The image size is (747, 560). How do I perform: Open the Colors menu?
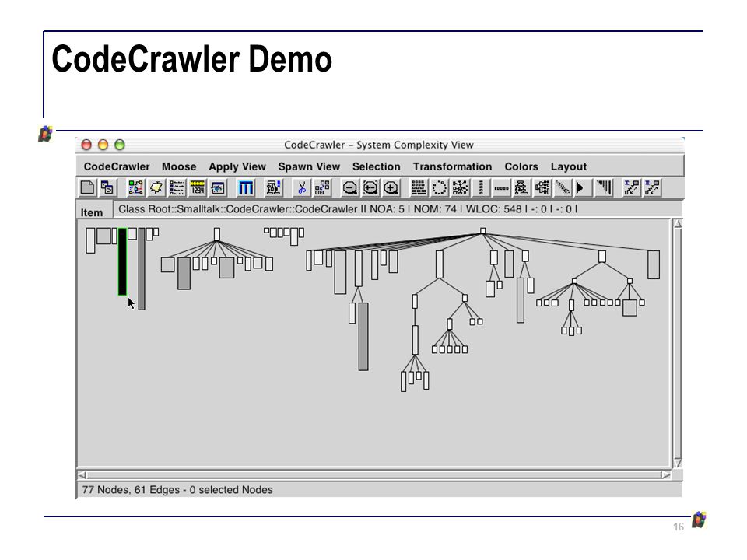pos(521,166)
